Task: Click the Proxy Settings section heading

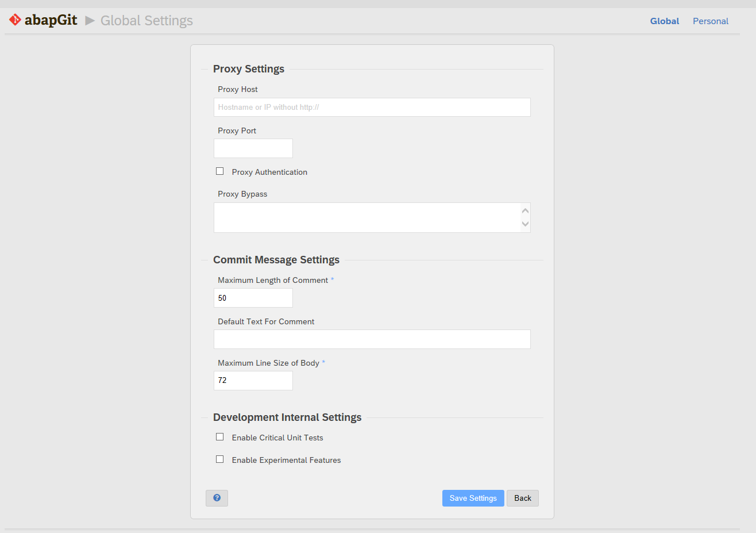Action: (x=249, y=69)
